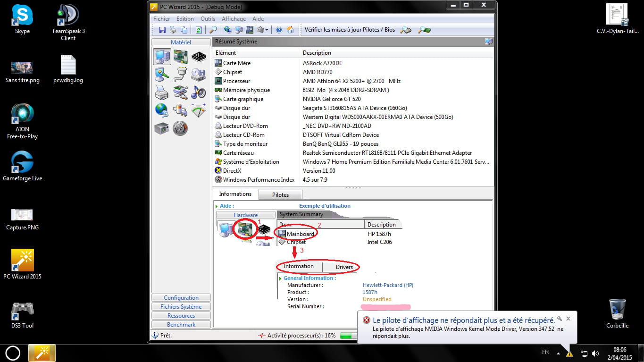Screen dimensions: 644x362
Task: Expand the Configuration section
Action: [181, 298]
